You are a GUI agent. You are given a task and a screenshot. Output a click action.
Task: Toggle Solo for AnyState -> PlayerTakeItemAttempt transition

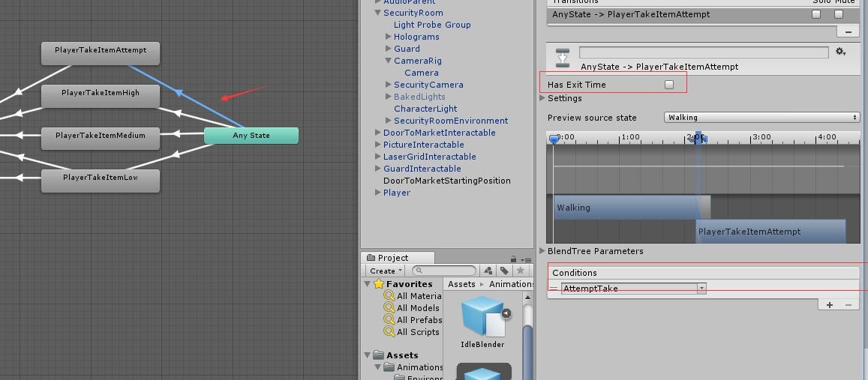pos(816,14)
